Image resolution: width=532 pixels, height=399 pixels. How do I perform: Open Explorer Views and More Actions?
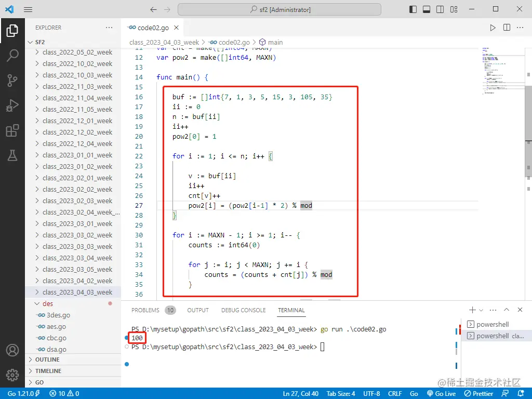pyautogui.click(x=109, y=28)
